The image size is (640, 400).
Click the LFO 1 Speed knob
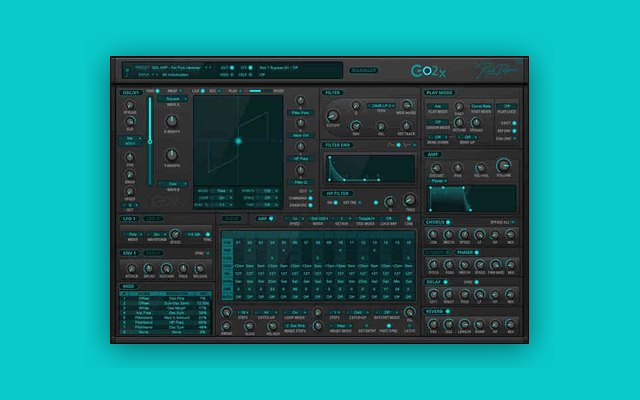[x=175, y=234]
